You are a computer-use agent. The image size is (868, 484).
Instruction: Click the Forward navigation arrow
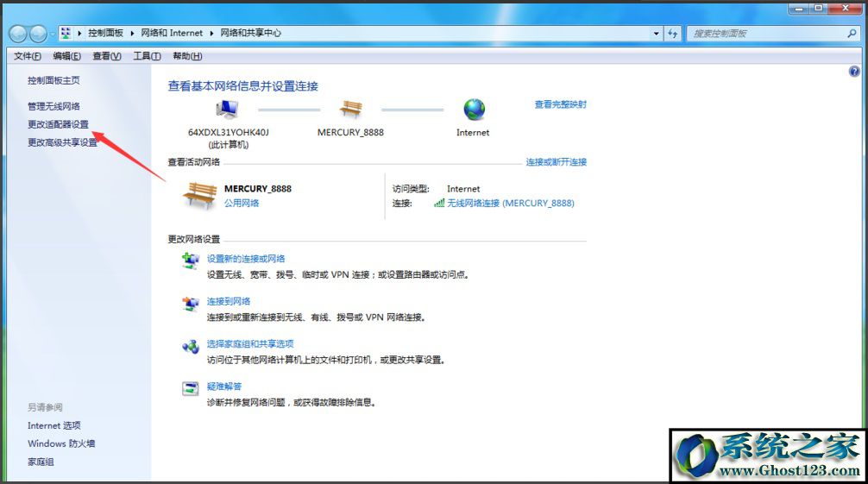coord(38,34)
